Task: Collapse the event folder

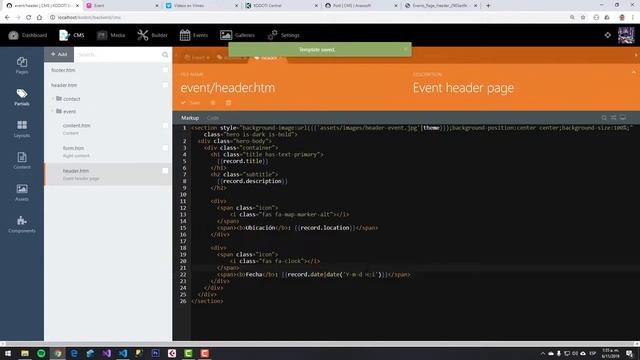Action: click(65, 111)
